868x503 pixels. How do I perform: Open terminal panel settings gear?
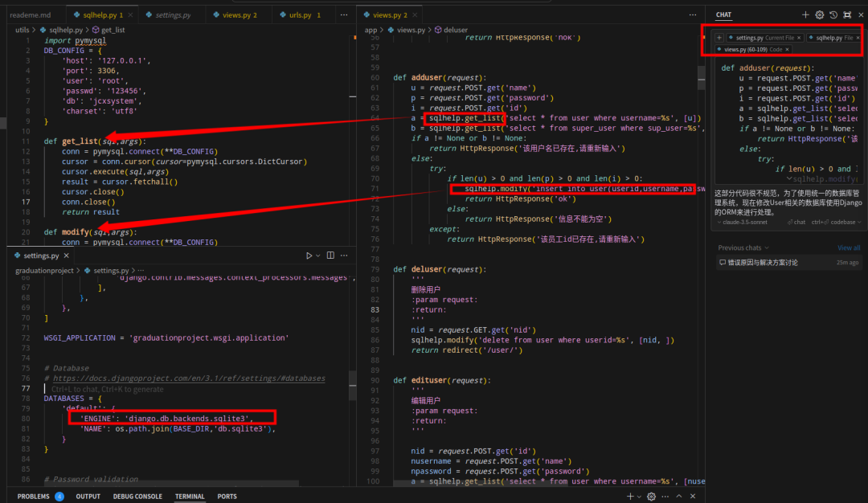click(x=652, y=497)
